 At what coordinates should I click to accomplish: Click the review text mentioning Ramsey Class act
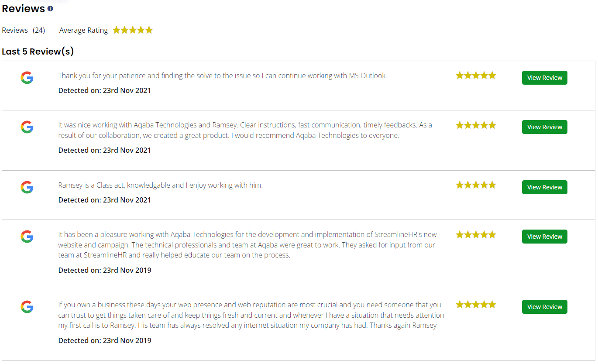[161, 185]
